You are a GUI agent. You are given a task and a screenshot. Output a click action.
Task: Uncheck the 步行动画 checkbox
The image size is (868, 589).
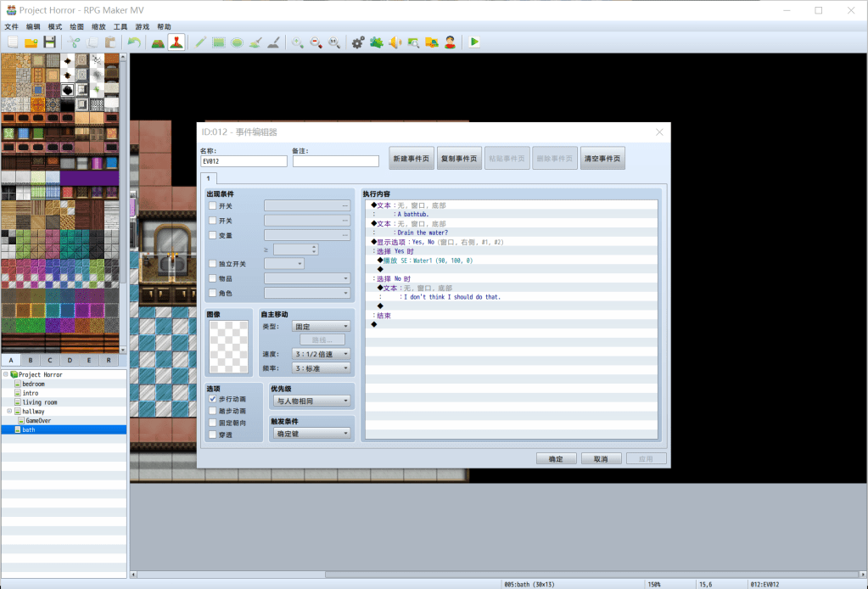(x=213, y=399)
